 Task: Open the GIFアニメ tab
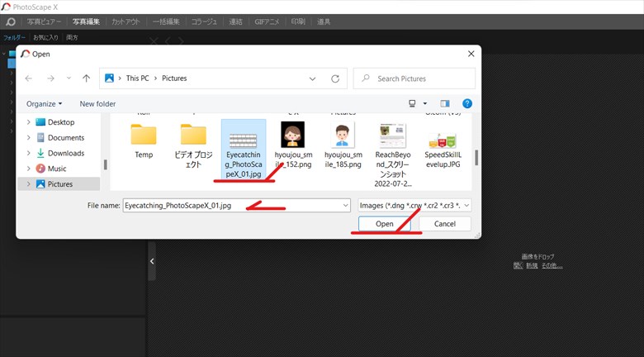coord(267,21)
